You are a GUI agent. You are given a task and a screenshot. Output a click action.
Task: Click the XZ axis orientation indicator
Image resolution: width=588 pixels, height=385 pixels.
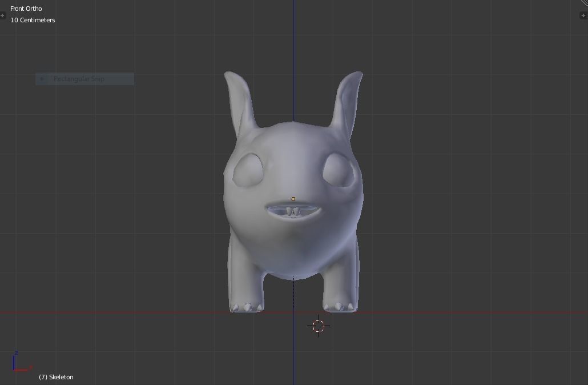coord(22,362)
